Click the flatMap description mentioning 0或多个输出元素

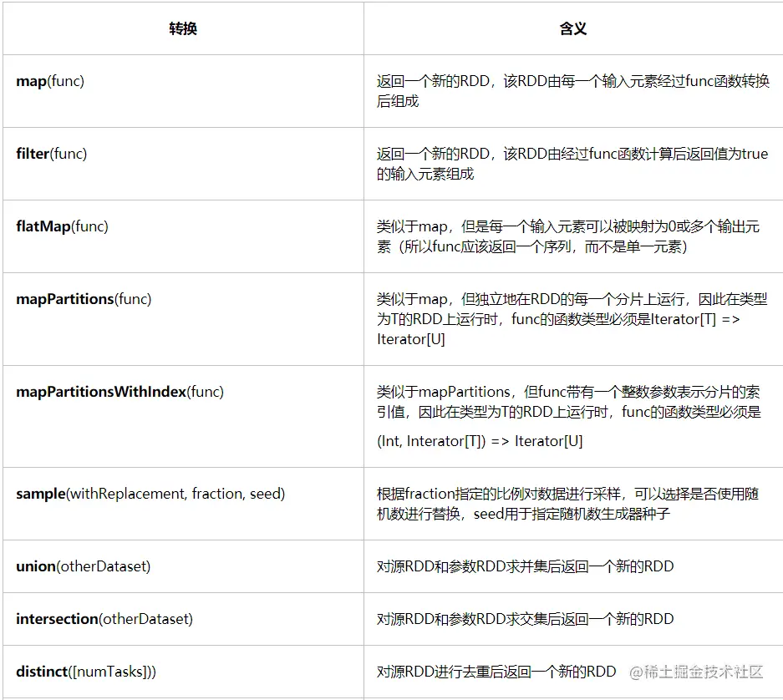568,236
